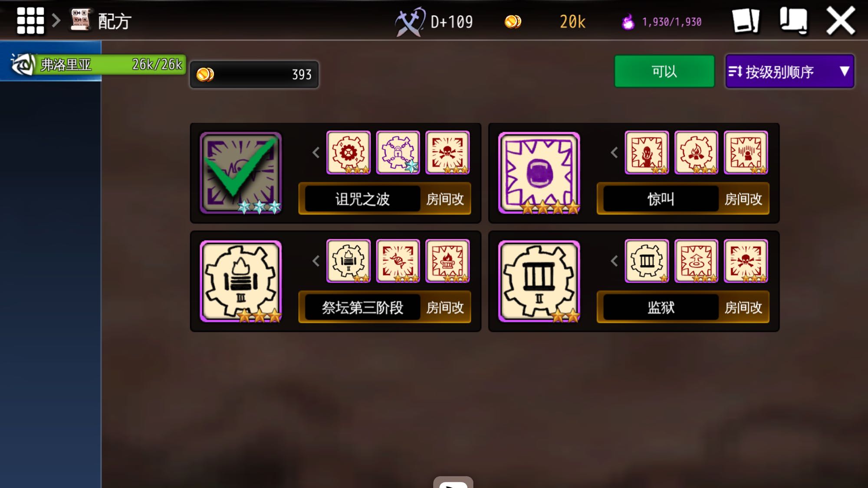Toggle the green 可以 filter button
The image size is (868, 488).
coord(664,71)
